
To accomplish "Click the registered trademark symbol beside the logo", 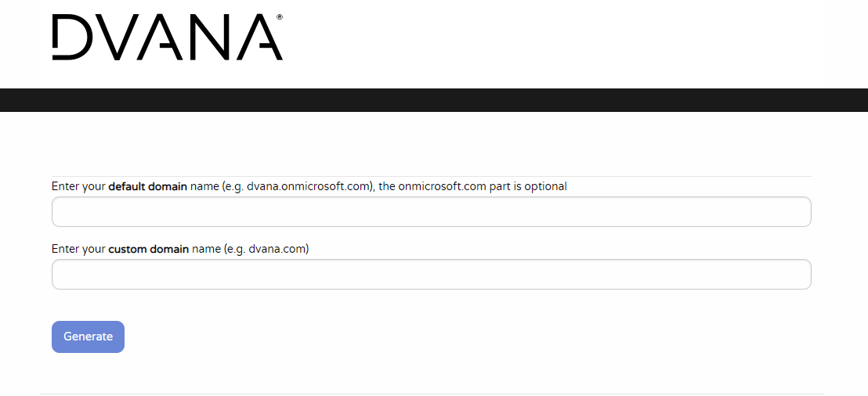I will pyautogui.click(x=280, y=16).
